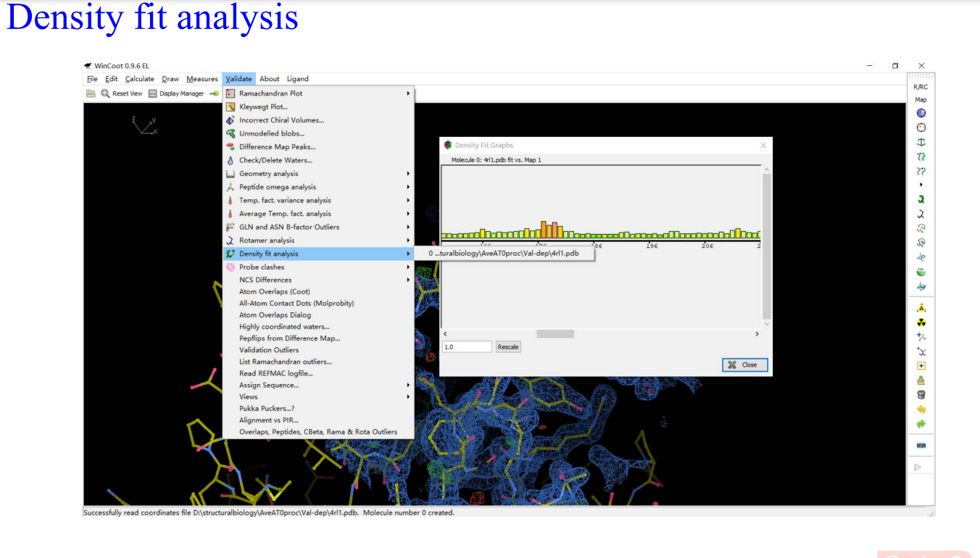The height and width of the screenshot is (558, 980).
Task: Expand the Ramachandran Plot submenu
Action: pyautogui.click(x=318, y=93)
